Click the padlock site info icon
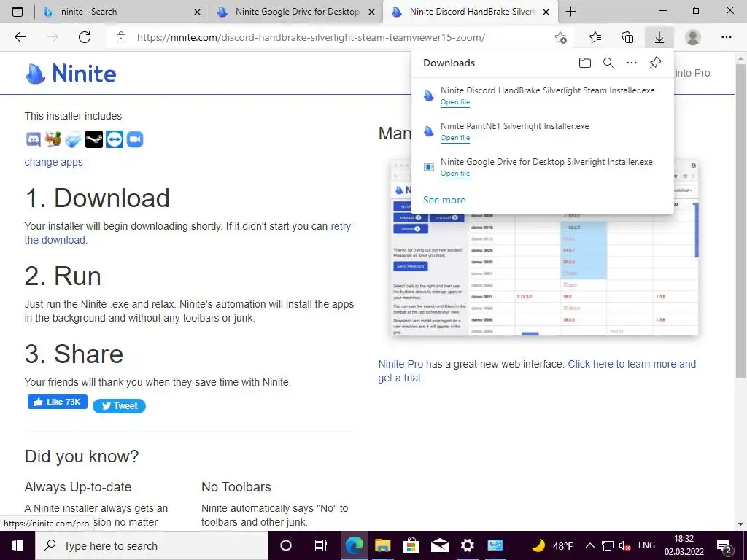 pyautogui.click(x=121, y=37)
